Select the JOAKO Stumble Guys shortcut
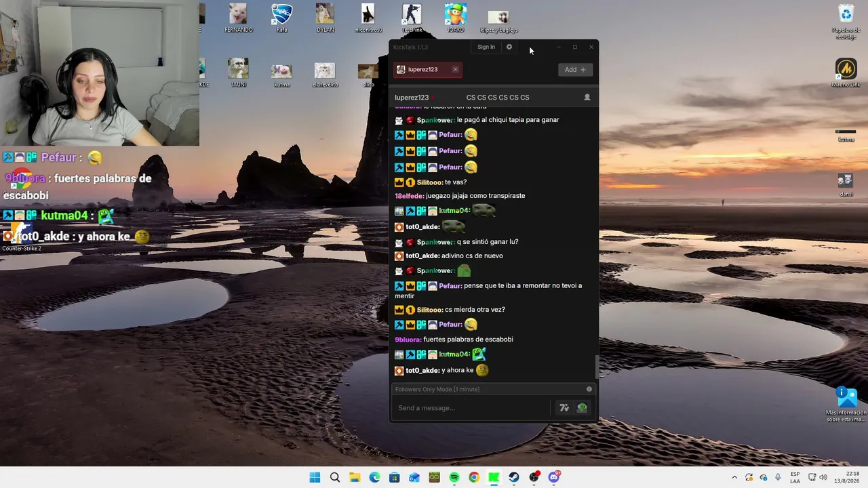Screen dimensions: 868x488 [455, 18]
